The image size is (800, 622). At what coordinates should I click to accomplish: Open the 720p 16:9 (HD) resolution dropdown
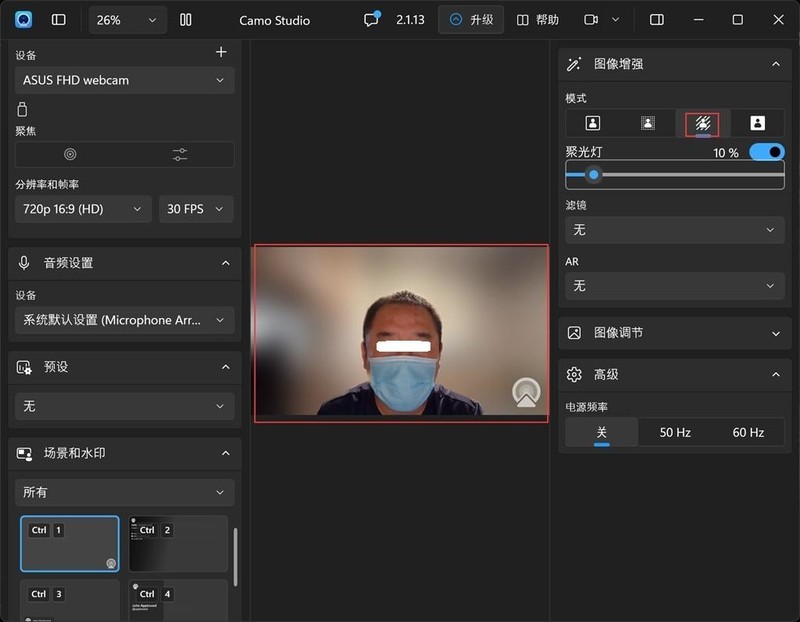click(x=83, y=209)
